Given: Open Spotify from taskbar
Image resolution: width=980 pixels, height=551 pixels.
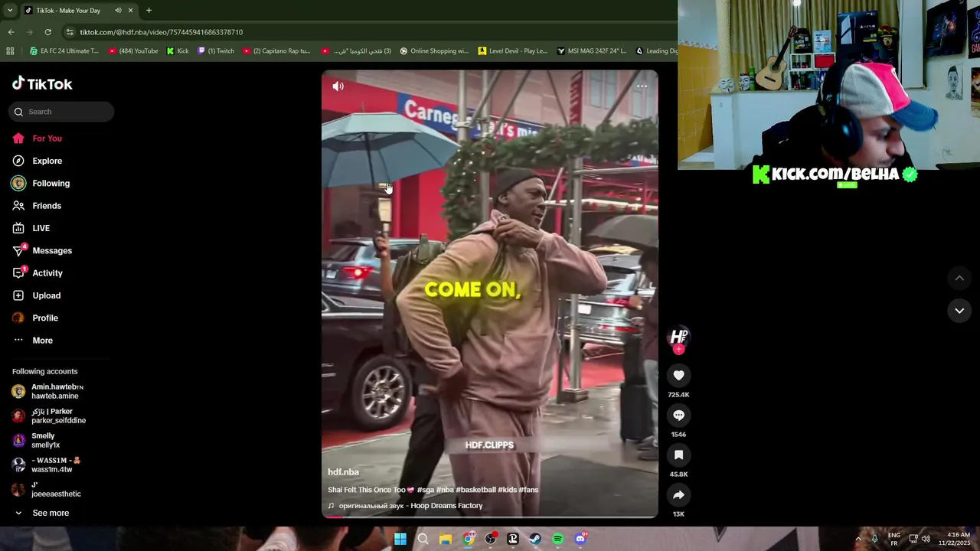Looking at the screenshot, I should pyautogui.click(x=558, y=539).
